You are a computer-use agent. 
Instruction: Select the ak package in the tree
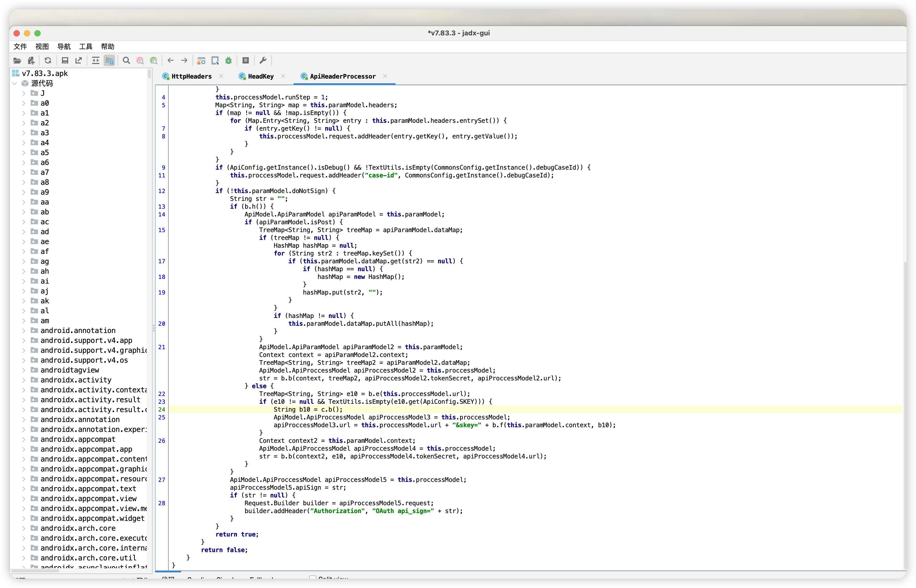pos(45,301)
